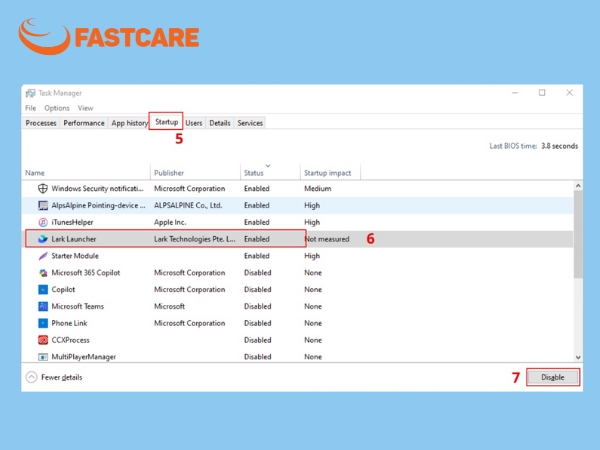Click the Phone Link icon
Image resolution: width=600 pixels, height=450 pixels.
point(43,323)
